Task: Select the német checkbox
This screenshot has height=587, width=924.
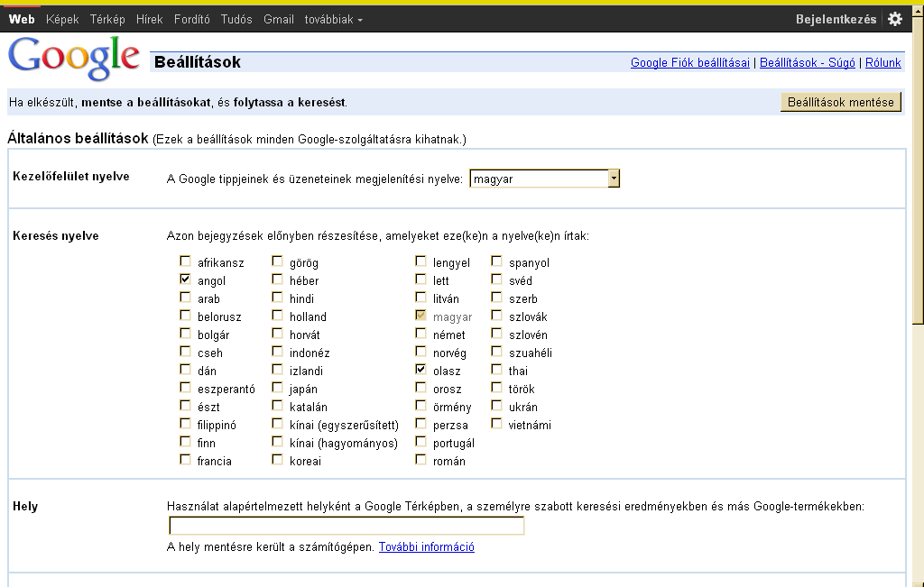Action: point(420,334)
